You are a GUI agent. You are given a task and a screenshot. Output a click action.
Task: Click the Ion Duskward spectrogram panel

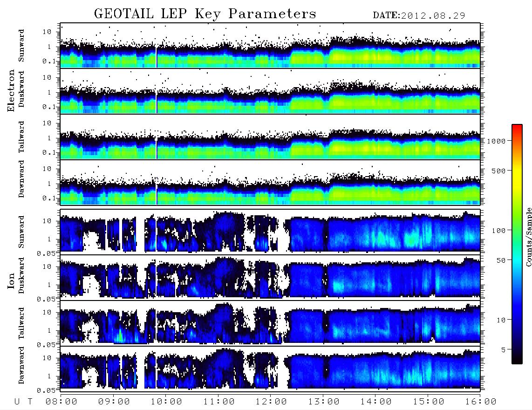coord(270,277)
